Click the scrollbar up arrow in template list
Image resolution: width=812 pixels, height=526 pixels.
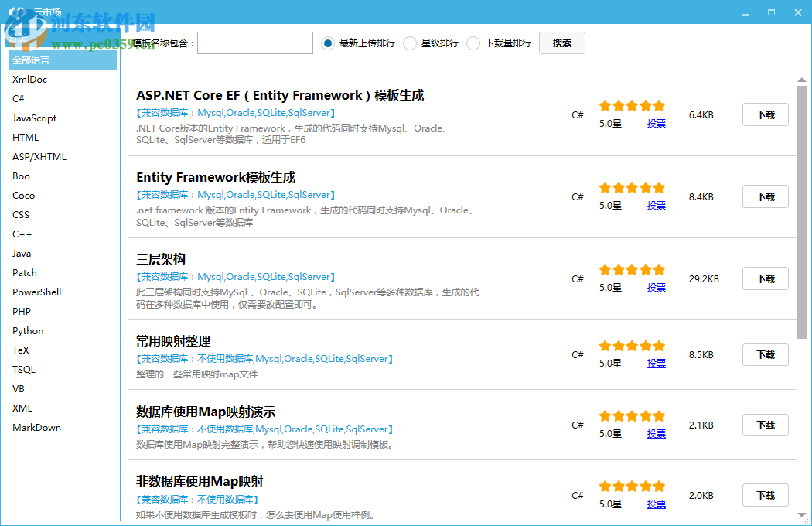coord(802,80)
